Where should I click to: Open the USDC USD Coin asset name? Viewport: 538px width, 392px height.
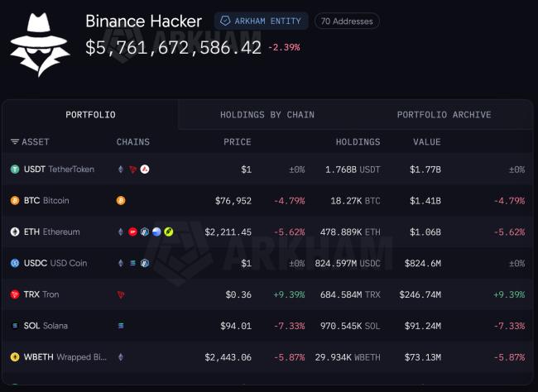[55, 263]
